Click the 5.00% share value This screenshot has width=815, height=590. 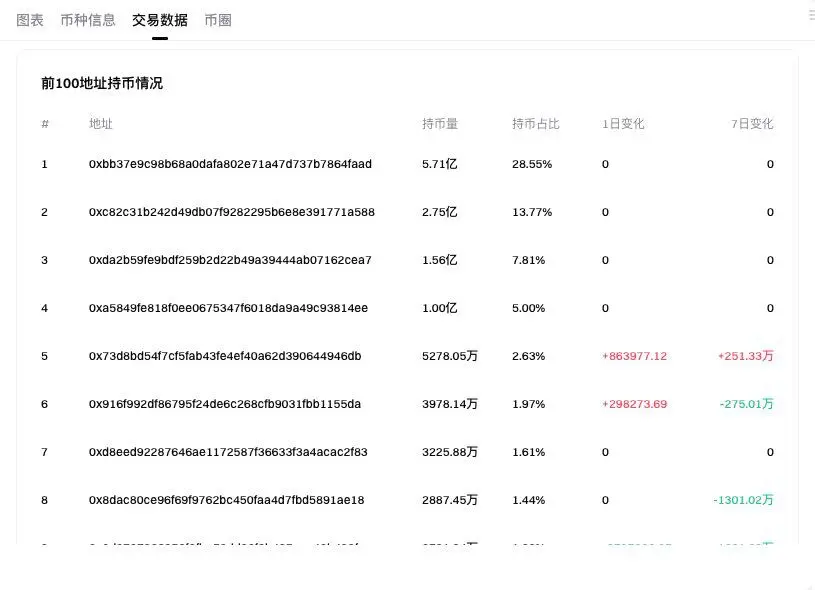(x=529, y=308)
